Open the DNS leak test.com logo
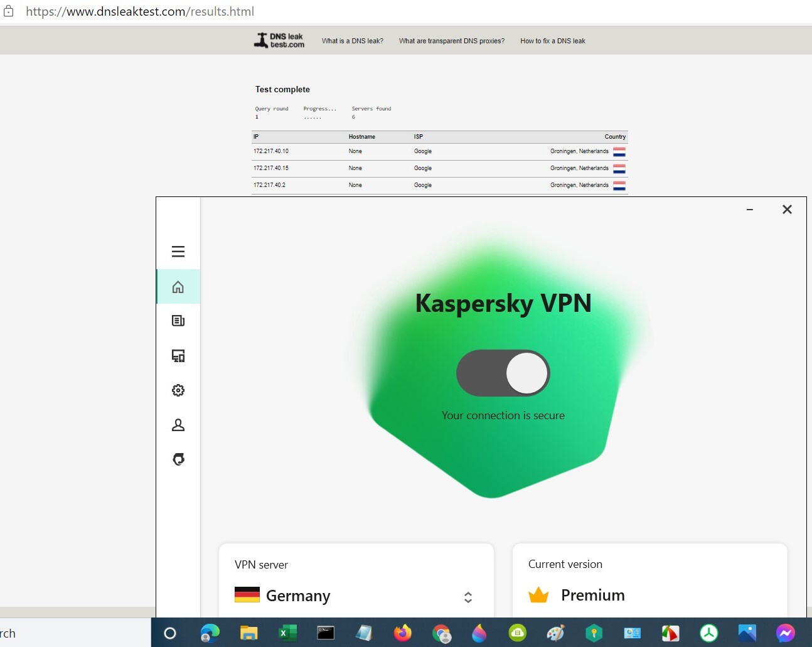Screen dimensions: 812x647 click(x=279, y=41)
